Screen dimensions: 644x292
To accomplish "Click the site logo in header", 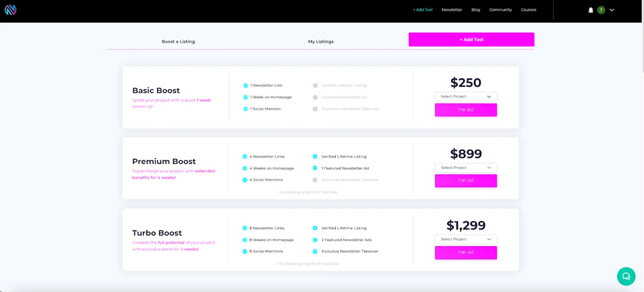I will (x=10, y=10).
